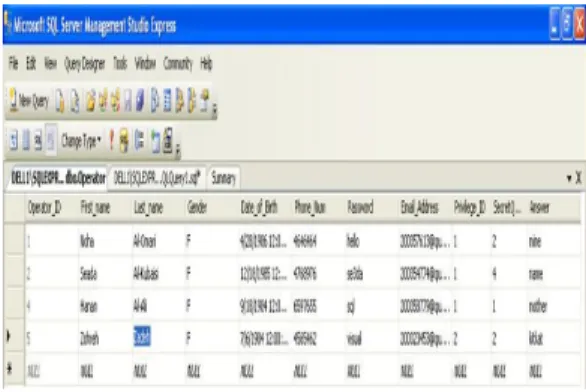Click the highlighted Last_name cell in Zohreh's row
The image size is (586, 392).
click(158, 337)
